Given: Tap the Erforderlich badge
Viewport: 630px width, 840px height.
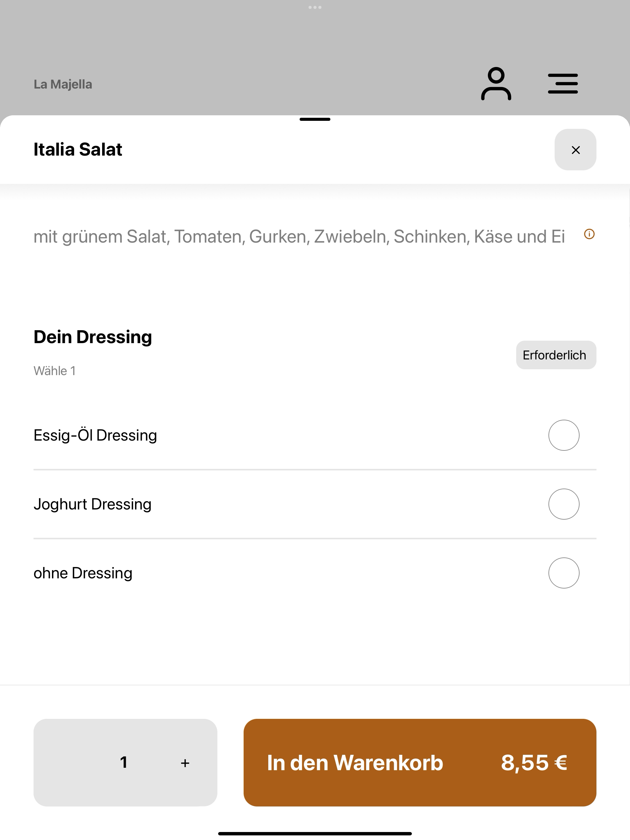Looking at the screenshot, I should point(556,355).
